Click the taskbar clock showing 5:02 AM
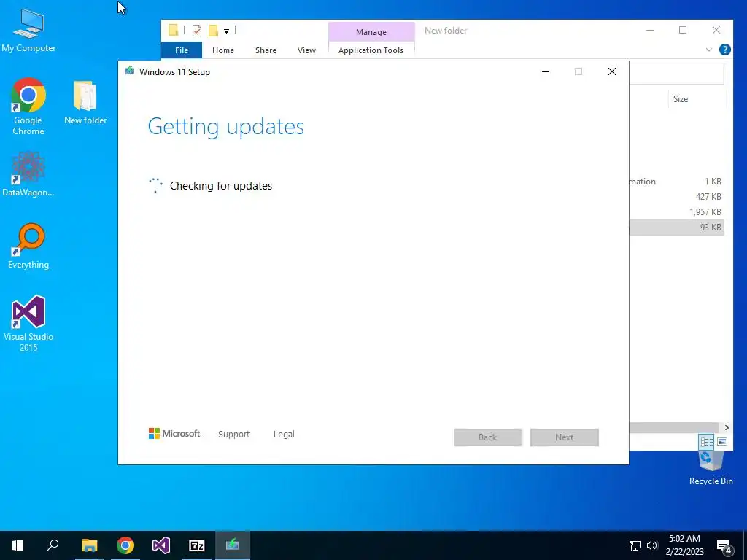The image size is (747, 560). click(x=684, y=545)
